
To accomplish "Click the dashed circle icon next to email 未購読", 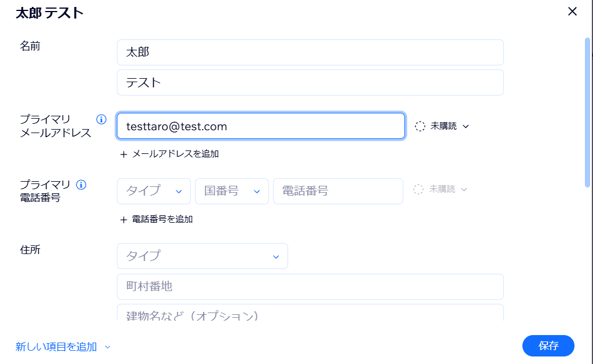I will pyautogui.click(x=420, y=126).
